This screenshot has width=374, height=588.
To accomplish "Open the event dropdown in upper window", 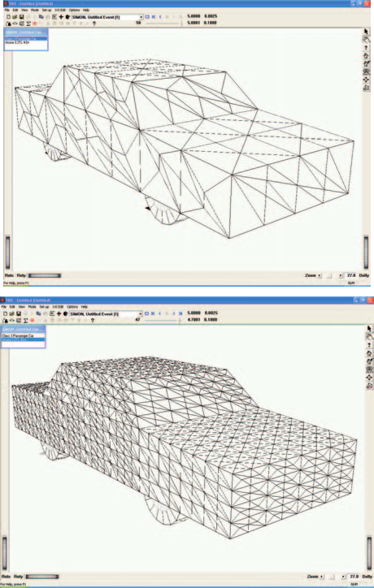I will pos(141,17).
